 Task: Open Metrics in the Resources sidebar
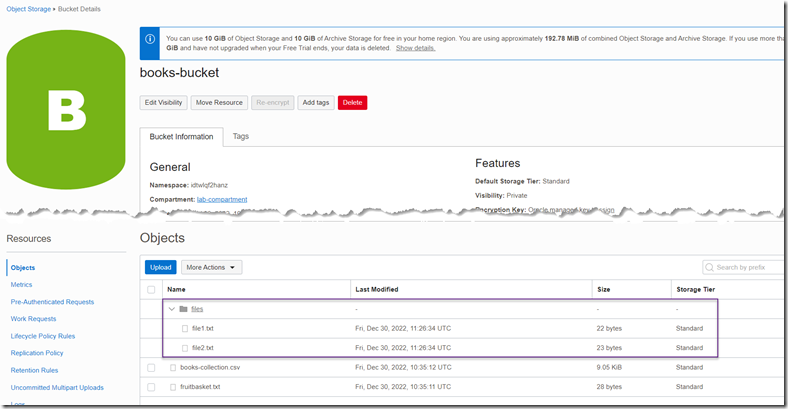click(x=21, y=285)
